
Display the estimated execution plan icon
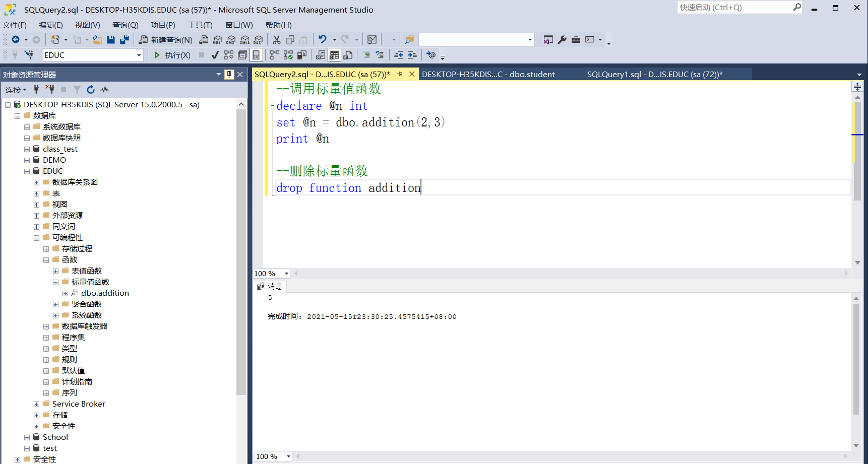(229, 55)
